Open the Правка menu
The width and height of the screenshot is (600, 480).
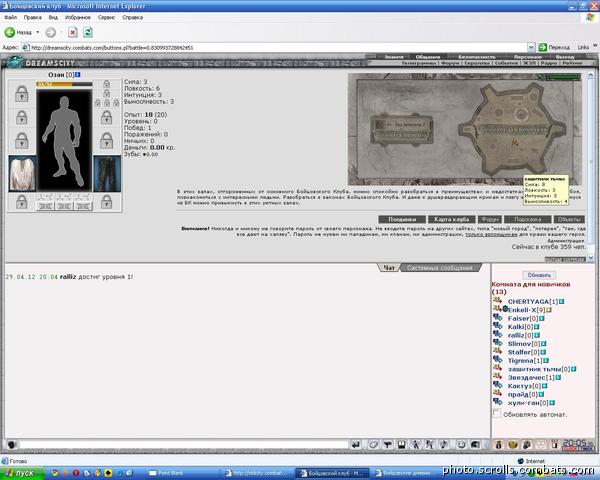pos(33,17)
